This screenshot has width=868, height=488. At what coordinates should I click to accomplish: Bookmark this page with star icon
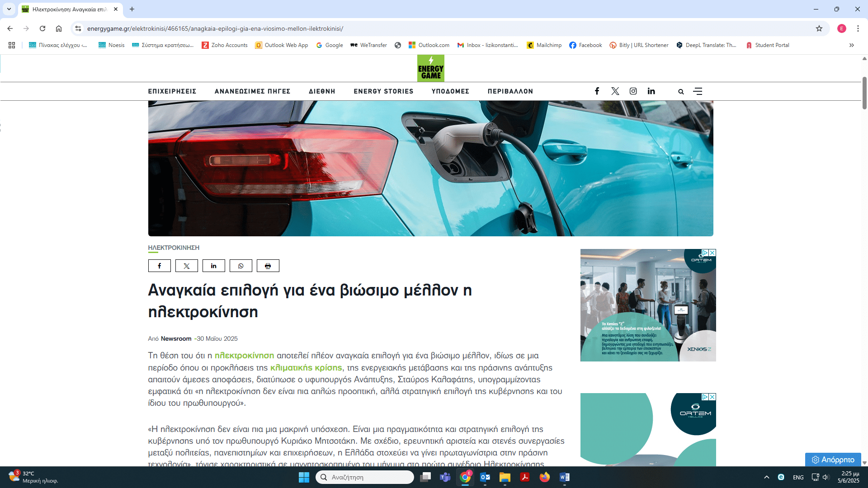coord(819,28)
